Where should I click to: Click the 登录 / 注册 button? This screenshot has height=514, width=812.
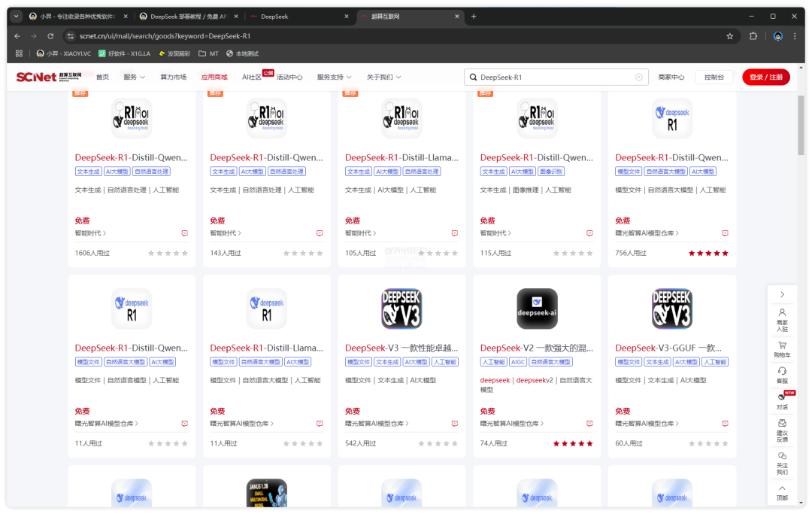pyautogui.click(x=765, y=78)
